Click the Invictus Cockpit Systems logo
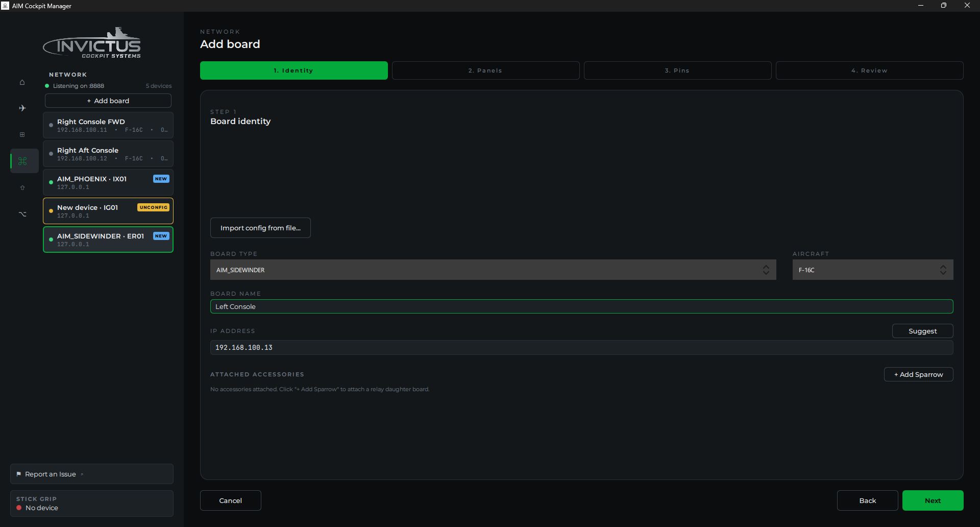 92,43
